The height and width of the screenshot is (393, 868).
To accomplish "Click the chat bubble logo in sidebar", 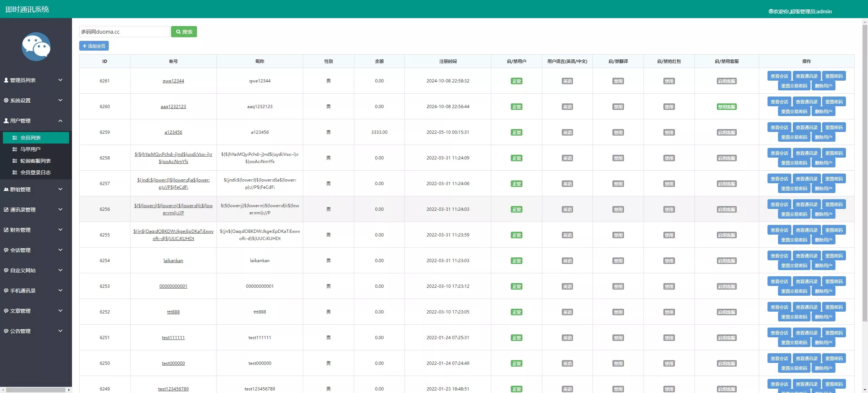I will click(36, 47).
